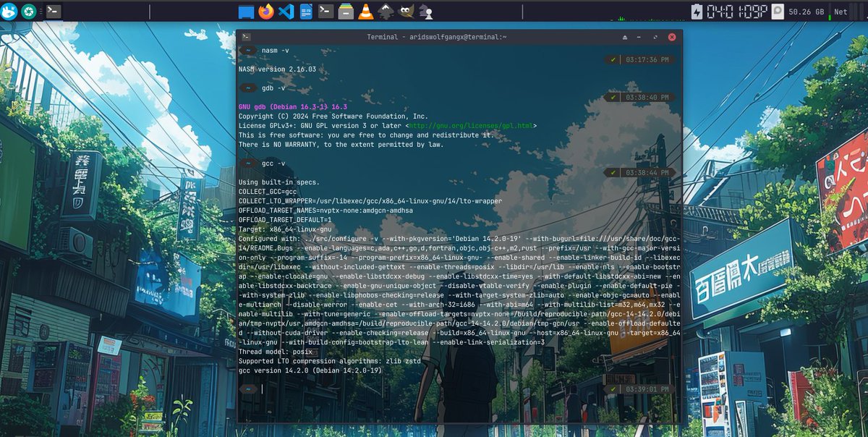This screenshot has height=437, width=868.
Task: Open the applications menu mouse icon
Action: click(9, 11)
